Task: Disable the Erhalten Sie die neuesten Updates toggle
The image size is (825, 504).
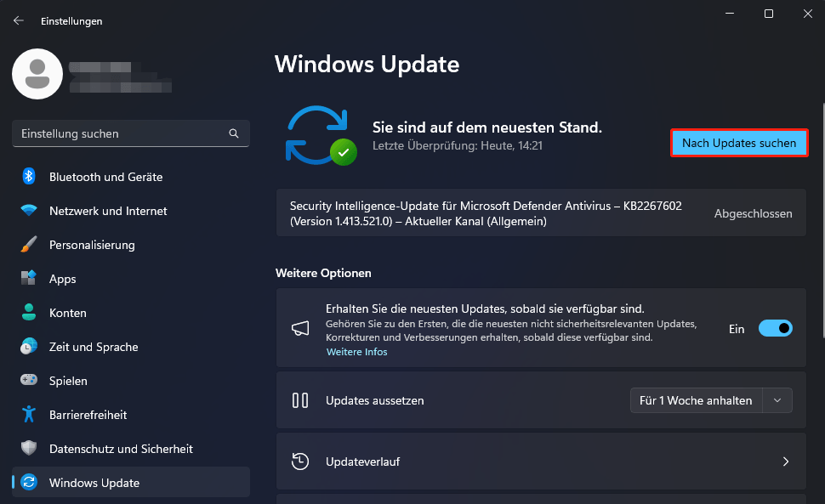Action: click(x=775, y=328)
